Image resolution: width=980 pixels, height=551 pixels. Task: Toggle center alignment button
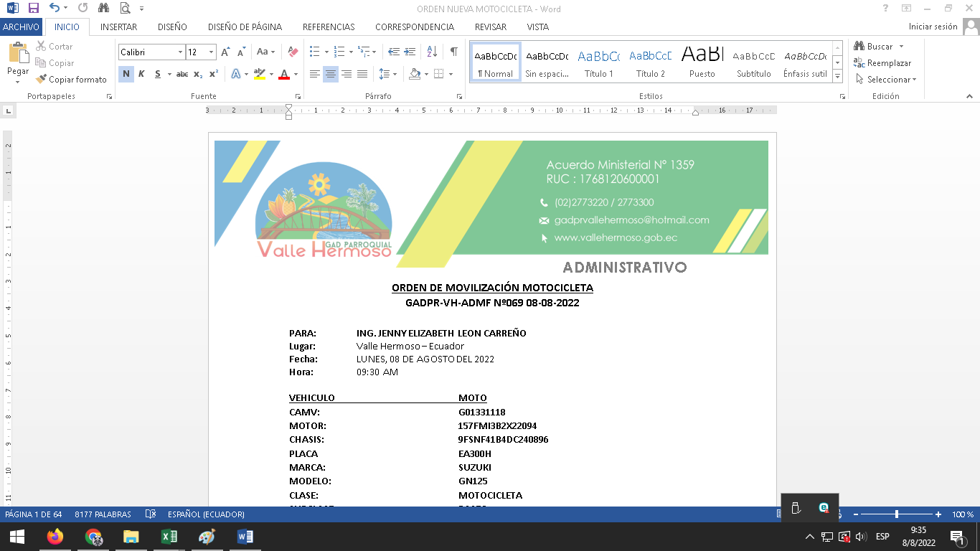[330, 74]
